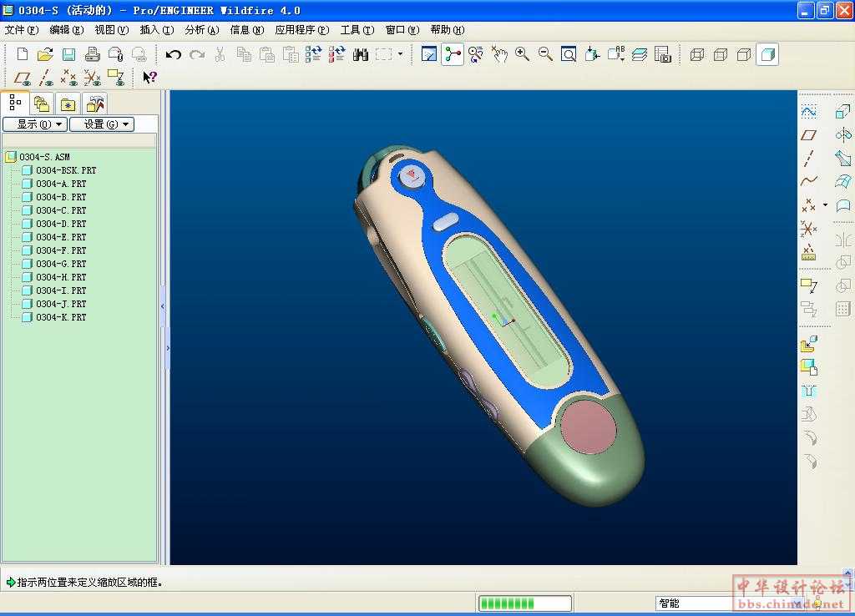
Task: Open the 视图(V) menu
Action: [x=112, y=30]
